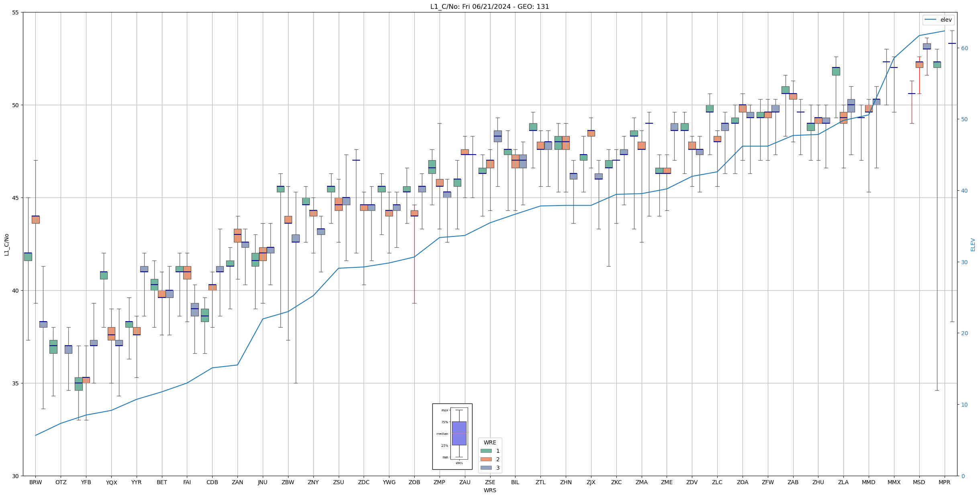
Task: Click the 'YQX' station tick label
Action: click(x=111, y=482)
